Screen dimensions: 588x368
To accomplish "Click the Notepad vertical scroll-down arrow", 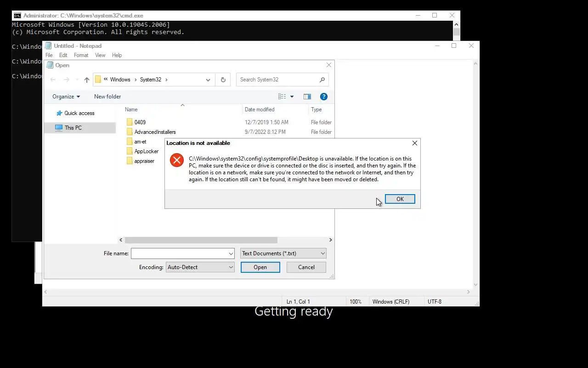I will click(476, 285).
